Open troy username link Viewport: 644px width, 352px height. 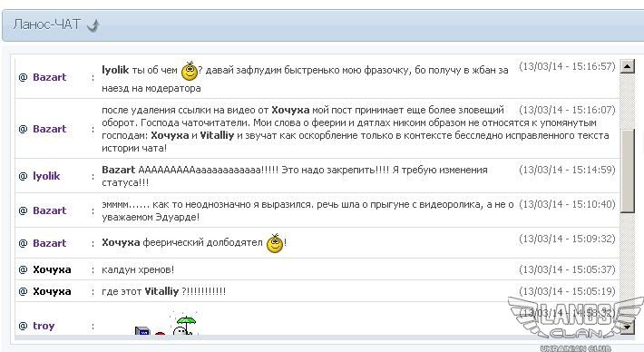[x=44, y=326]
